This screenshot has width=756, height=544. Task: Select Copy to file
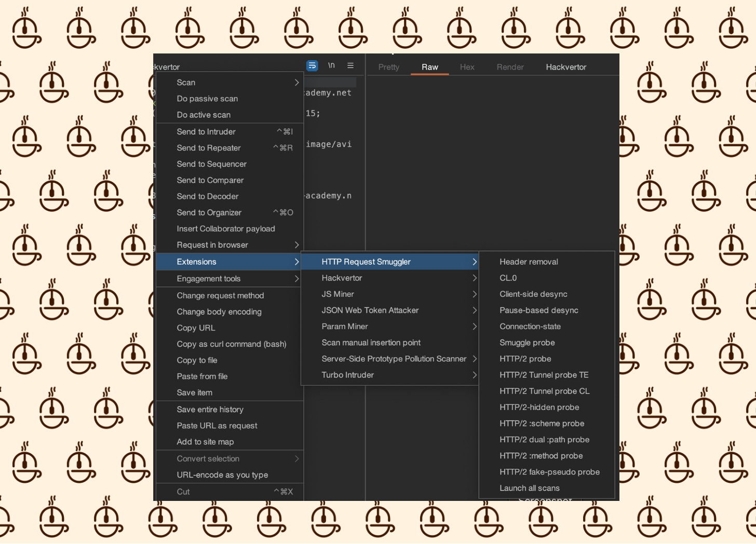click(x=230, y=360)
